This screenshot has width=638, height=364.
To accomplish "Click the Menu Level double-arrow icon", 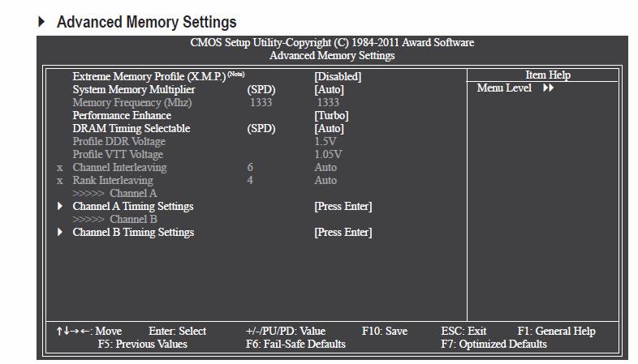I will point(548,88).
